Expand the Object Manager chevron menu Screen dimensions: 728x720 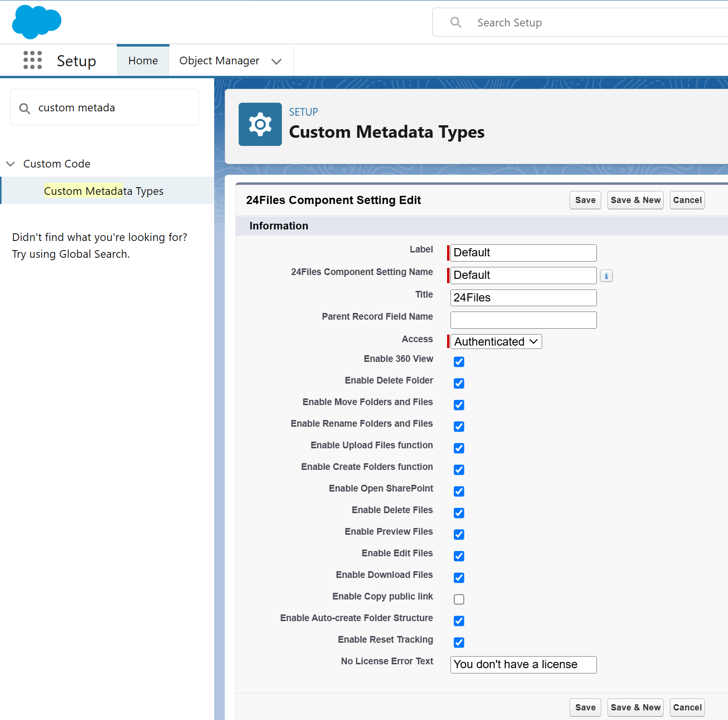(276, 61)
